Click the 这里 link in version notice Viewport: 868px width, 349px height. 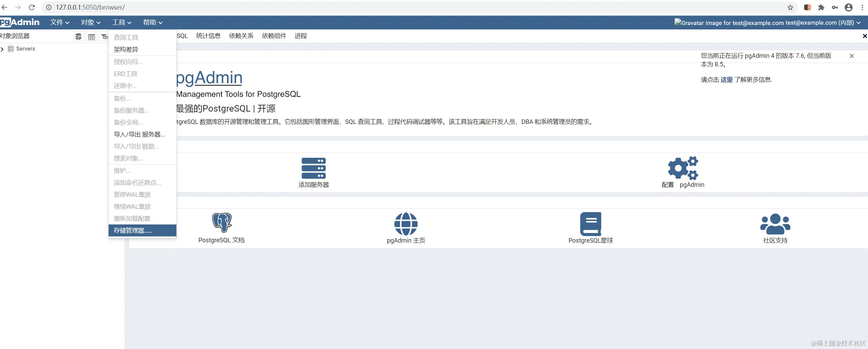727,80
